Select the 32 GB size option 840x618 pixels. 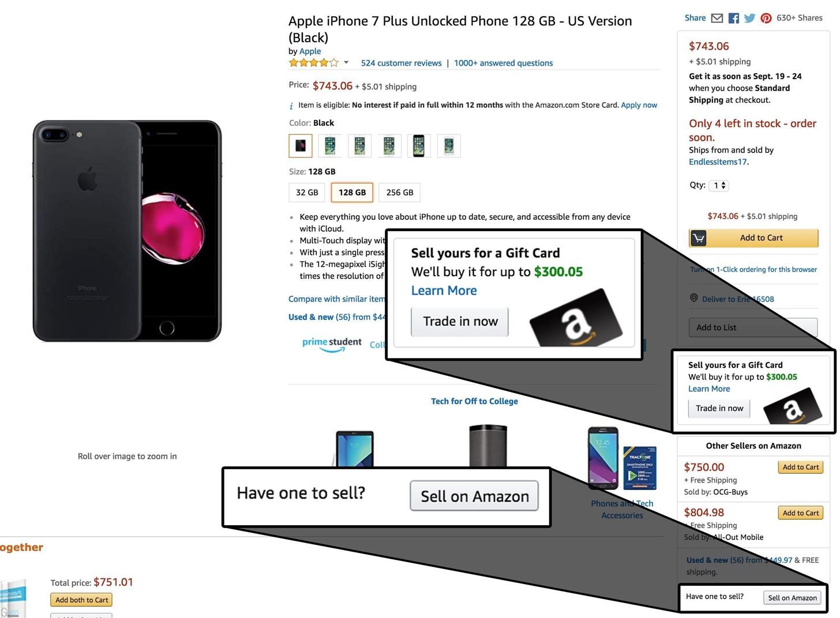coord(307,193)
